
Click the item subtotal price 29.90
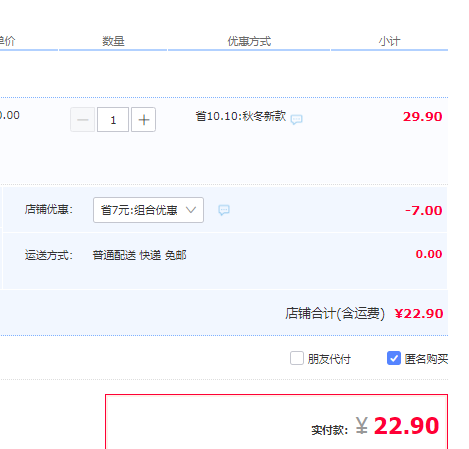click(422, 117)
